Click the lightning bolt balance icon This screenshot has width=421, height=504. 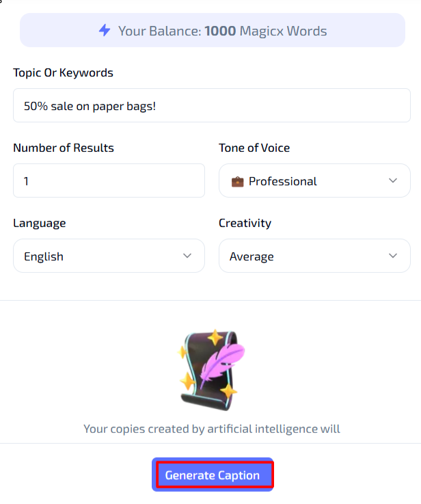point(105,31)
